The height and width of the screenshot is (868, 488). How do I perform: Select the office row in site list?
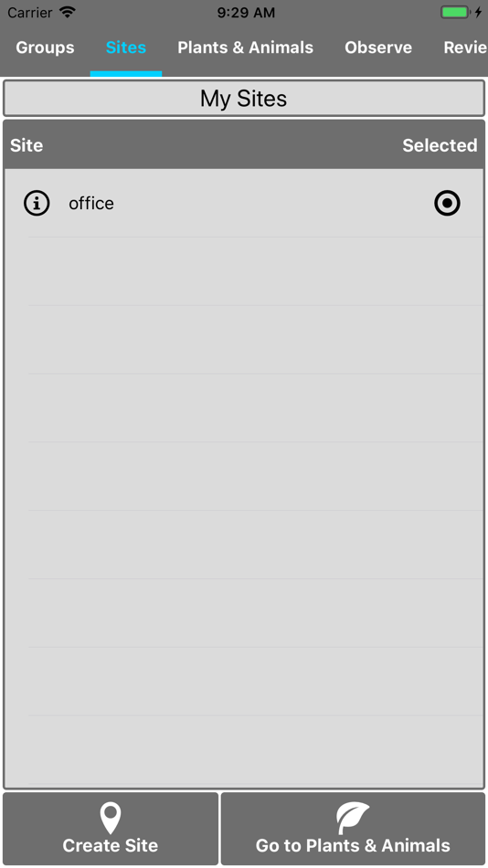(x=244, y=203)
